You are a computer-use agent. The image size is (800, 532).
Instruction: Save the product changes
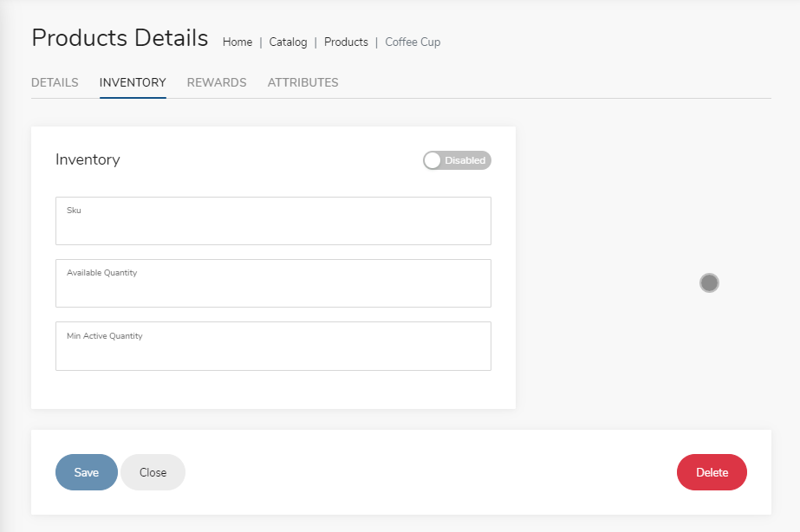(x=86, y=472)
